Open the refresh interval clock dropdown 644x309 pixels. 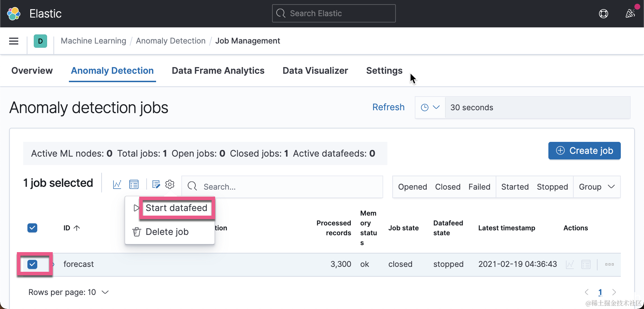(x=430, y=107)
